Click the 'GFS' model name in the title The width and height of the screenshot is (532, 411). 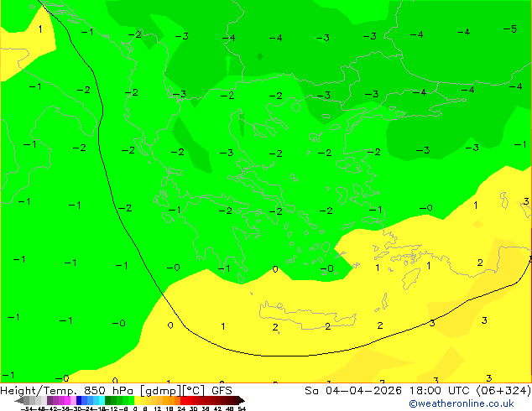pos(222,391)
